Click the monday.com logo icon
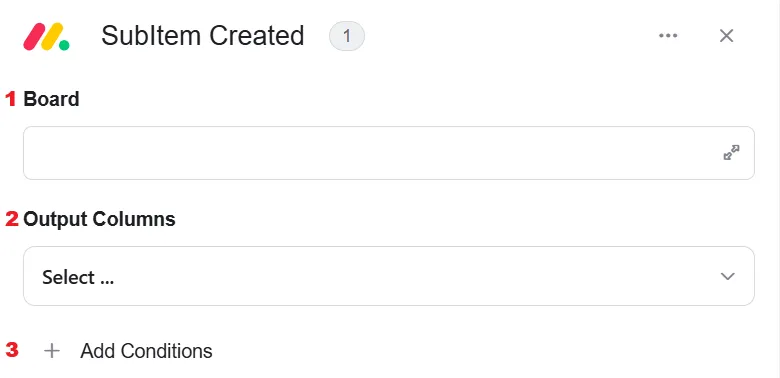 point(46,36)
